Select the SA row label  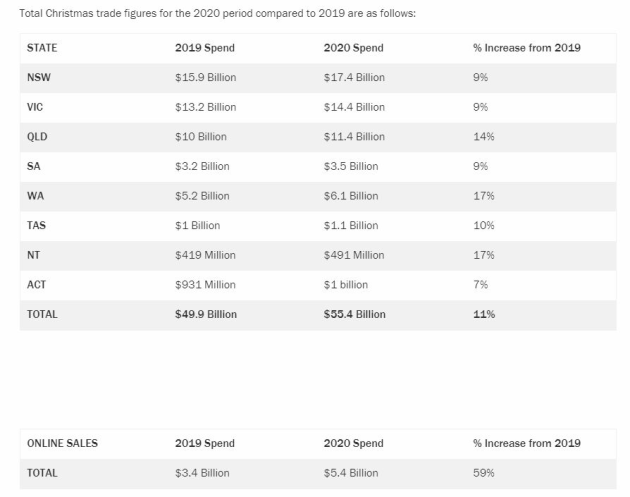33,166
